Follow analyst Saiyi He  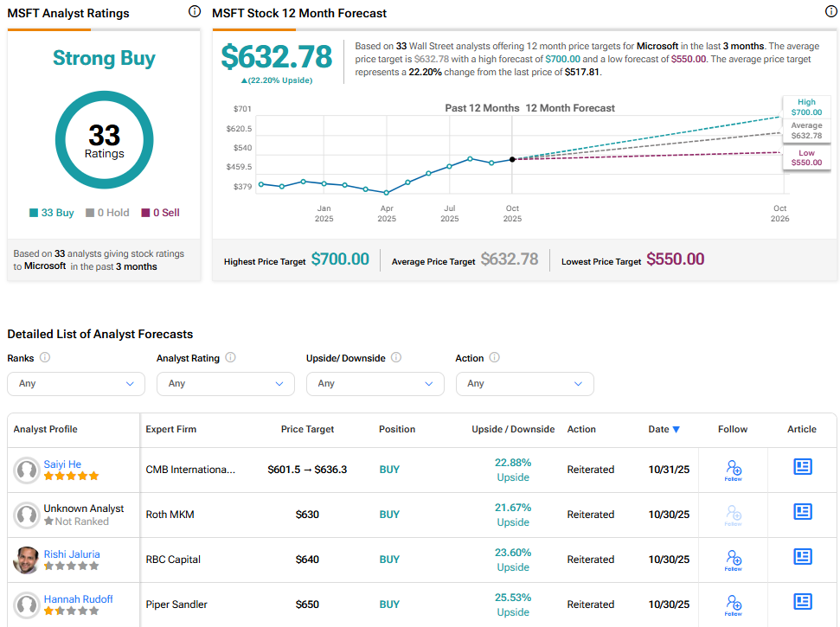(x=733, y=470)
